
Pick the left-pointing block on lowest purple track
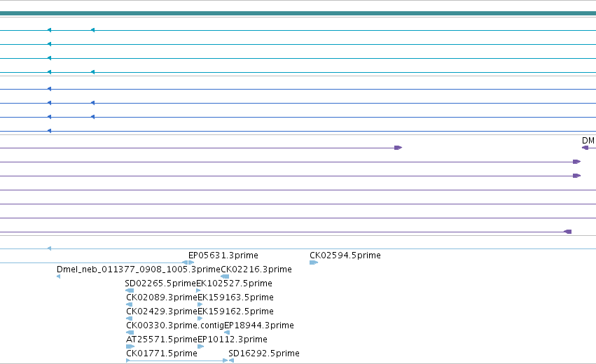pyautogui.click(x=567, y=232)
